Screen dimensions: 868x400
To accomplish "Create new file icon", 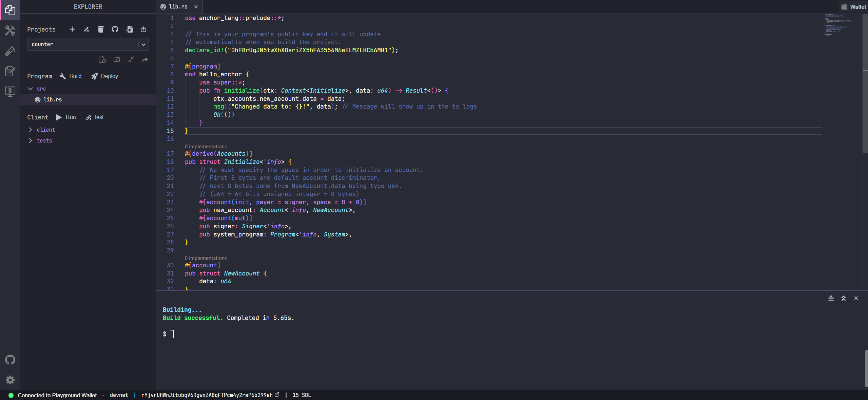I will (x=102, y=60).
